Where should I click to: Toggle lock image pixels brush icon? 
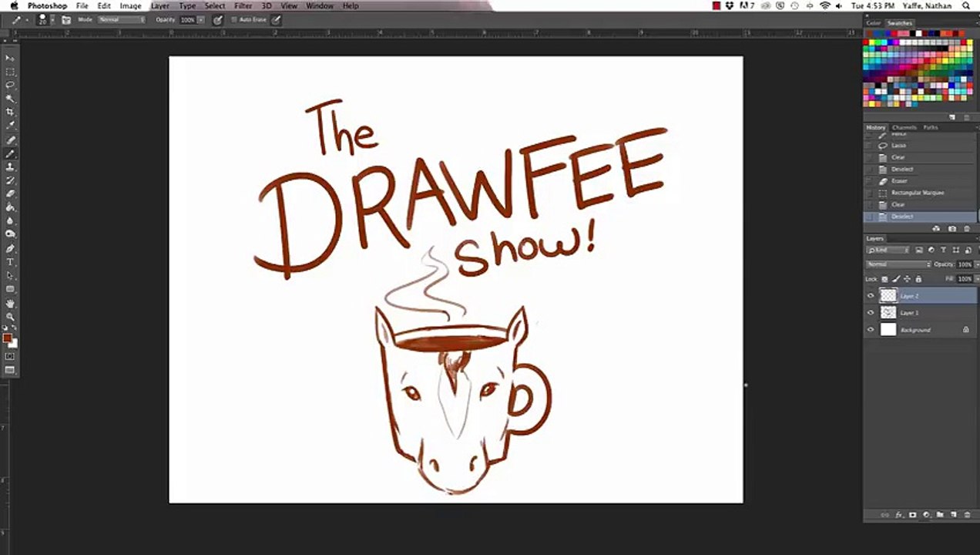[x=896, y=279]
